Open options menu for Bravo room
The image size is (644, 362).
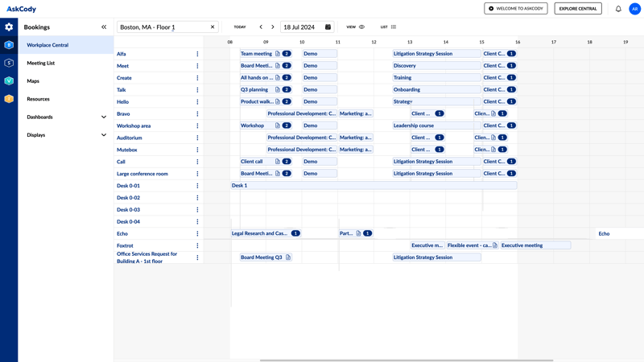click(x=197, y=113)
